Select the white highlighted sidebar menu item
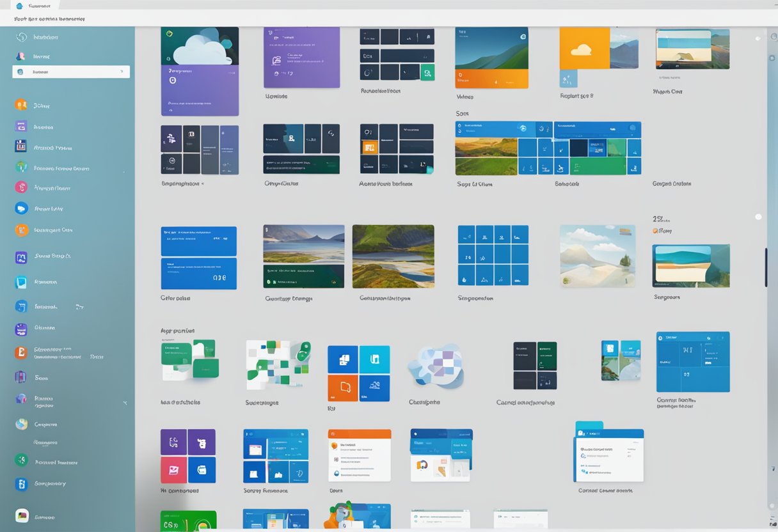The width and height of the screenshot is (778, 532). [x=70, y=72]
